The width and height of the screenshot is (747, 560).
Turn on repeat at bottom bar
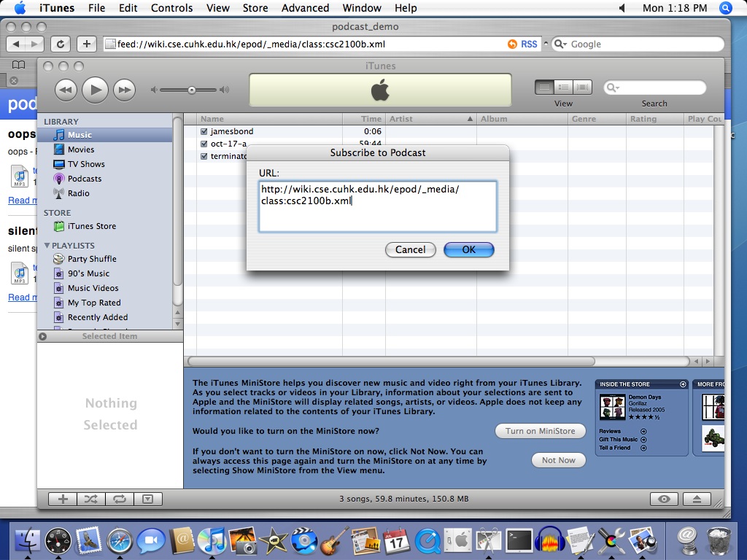point(119,499)
